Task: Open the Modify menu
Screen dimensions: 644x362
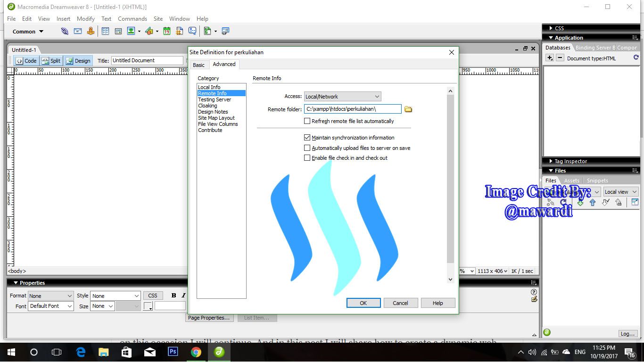Action: (86, 19)
